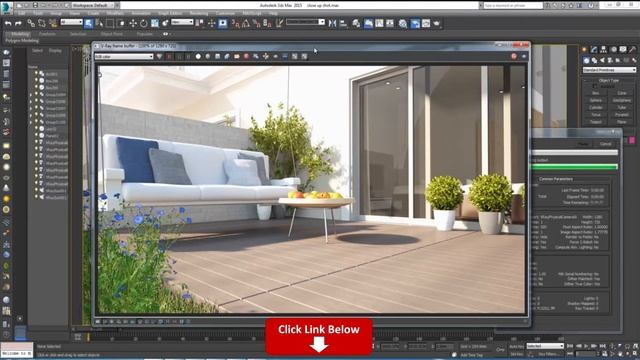Open the Curve Editor from main toolbar

point(379,23)
